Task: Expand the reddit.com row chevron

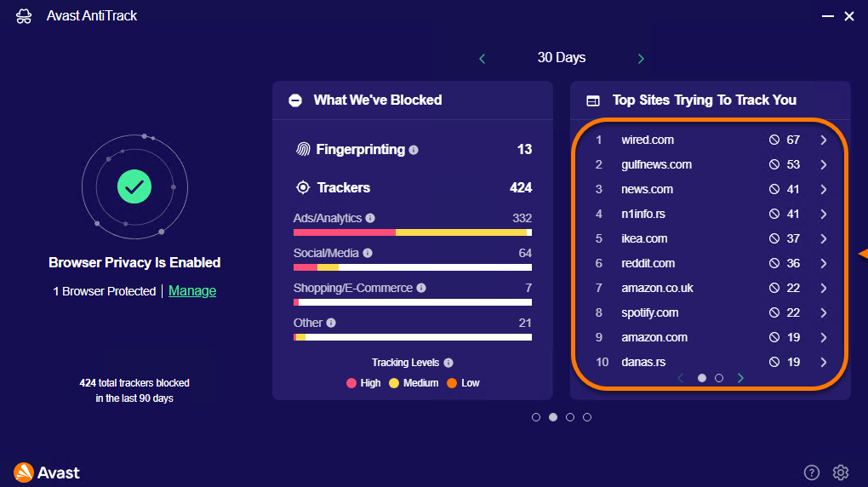Action: [x=824, y=263]
